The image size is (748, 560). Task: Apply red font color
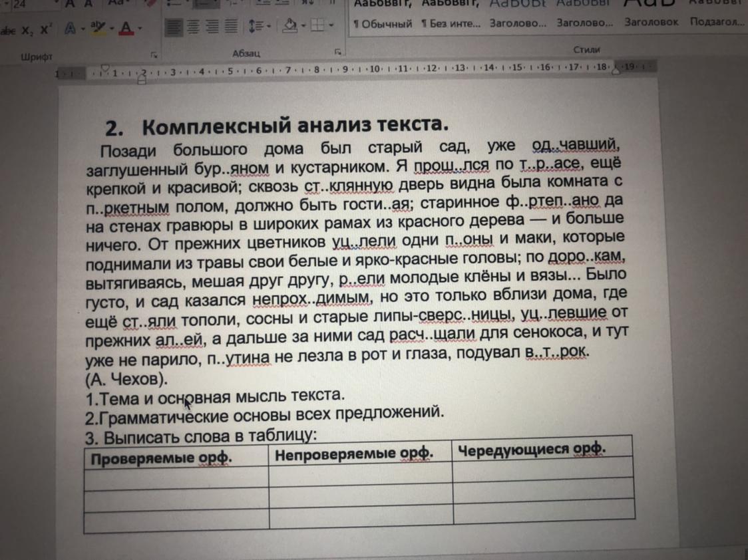point(126,29)
